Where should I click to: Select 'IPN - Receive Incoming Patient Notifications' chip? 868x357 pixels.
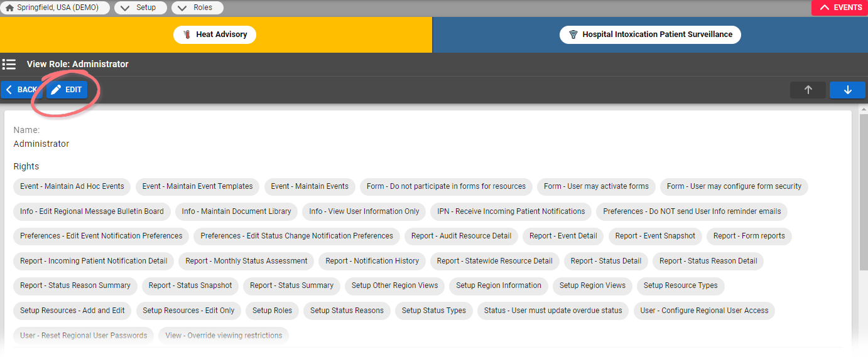tap(511, 211)
